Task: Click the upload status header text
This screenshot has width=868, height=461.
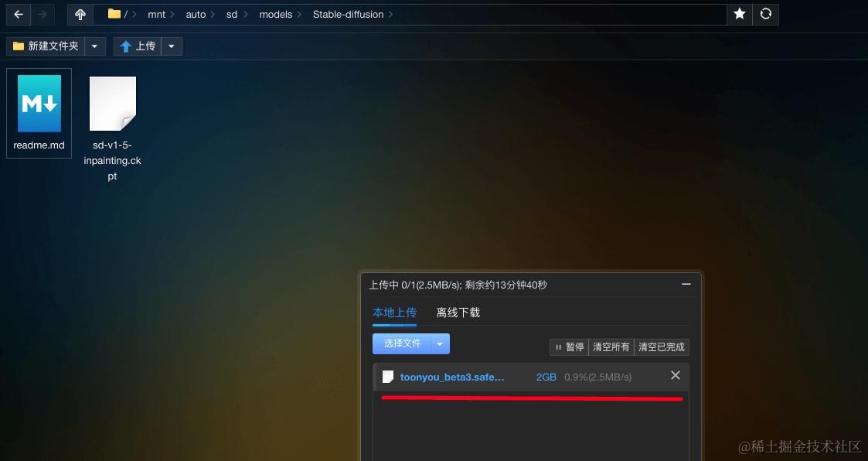Action: pyautogui.click(x=458, y=285)
